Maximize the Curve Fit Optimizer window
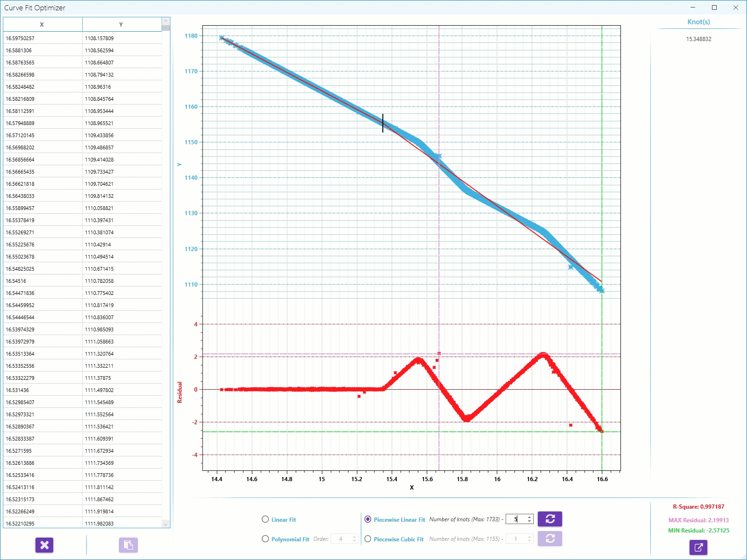 tap(714, 7)
